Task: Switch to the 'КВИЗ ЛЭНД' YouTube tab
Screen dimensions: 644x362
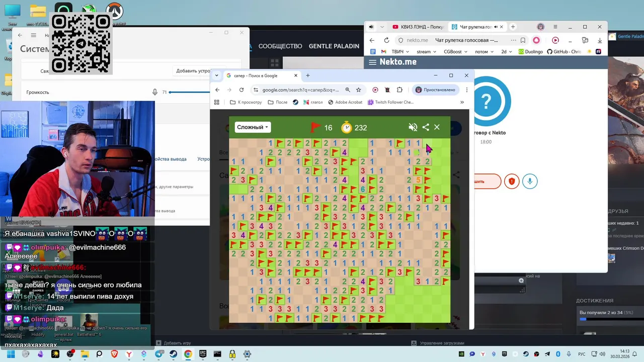Action: click(x=418, y=27)
